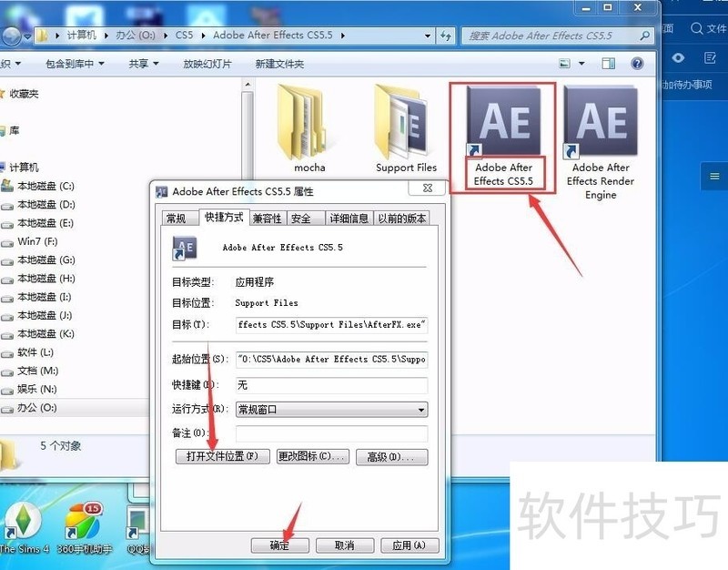Open the Support Files folder

pyautogui.click(x=406, y=121)
